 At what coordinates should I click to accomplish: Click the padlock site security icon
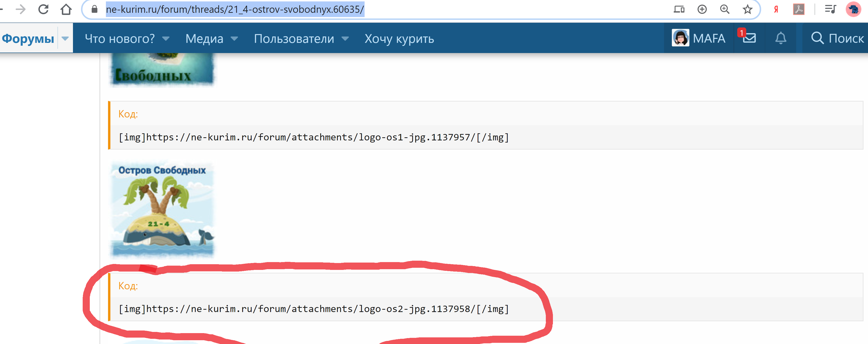[95, 9]
